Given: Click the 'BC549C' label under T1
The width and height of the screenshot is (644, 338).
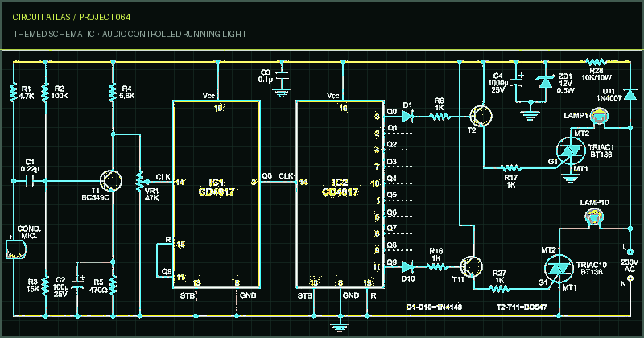Looking at the screenshot, I should point(95,198).
